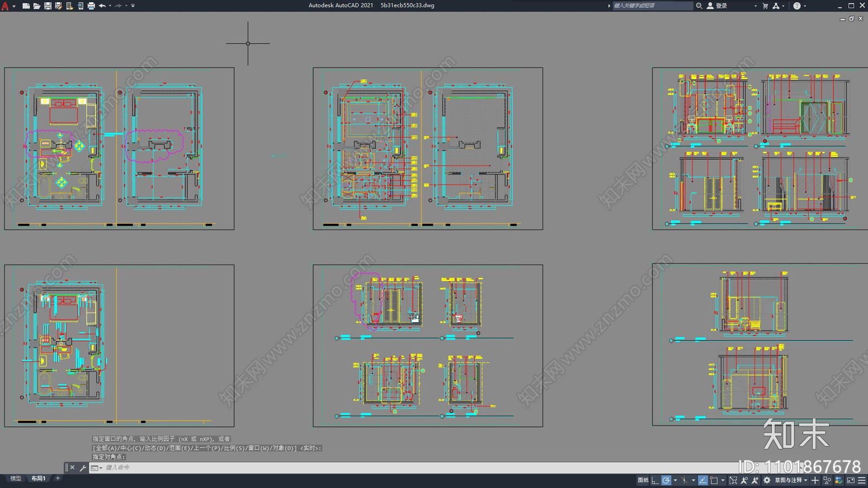
Task: Restore the drawing window size button
Action: click(x=852, y=18)
